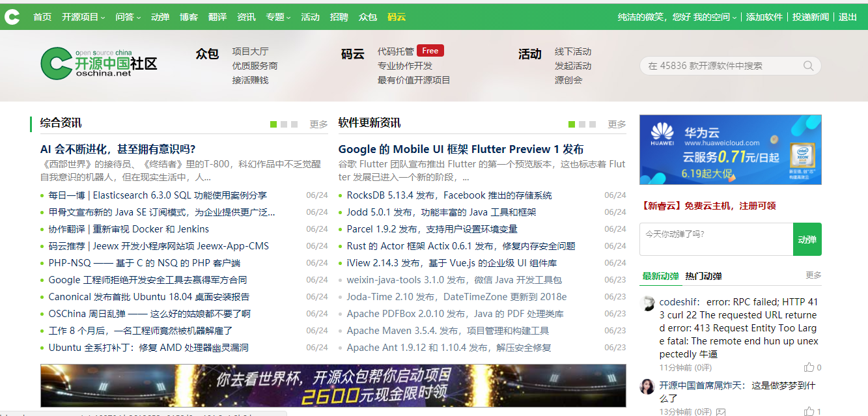Open 博客 in top navigation
This screenshot has width=868, height=416.
coord(189,17)
